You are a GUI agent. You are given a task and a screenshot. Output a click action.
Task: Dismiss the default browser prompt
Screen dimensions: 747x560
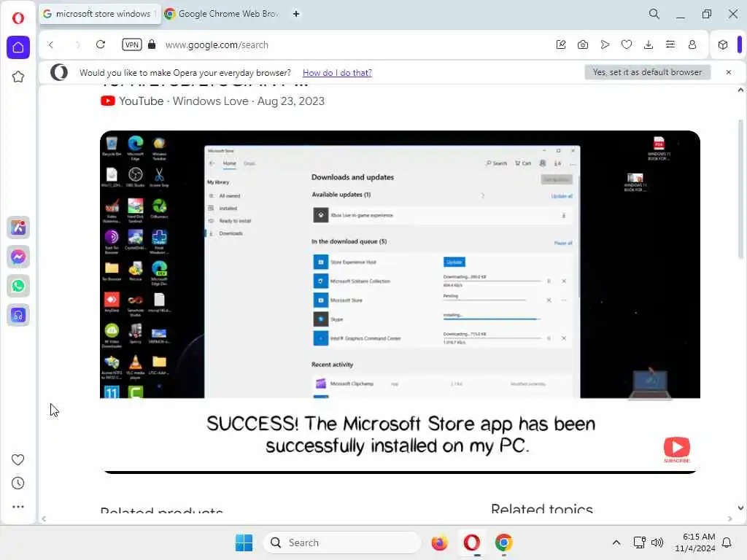[x=729, y=72]
